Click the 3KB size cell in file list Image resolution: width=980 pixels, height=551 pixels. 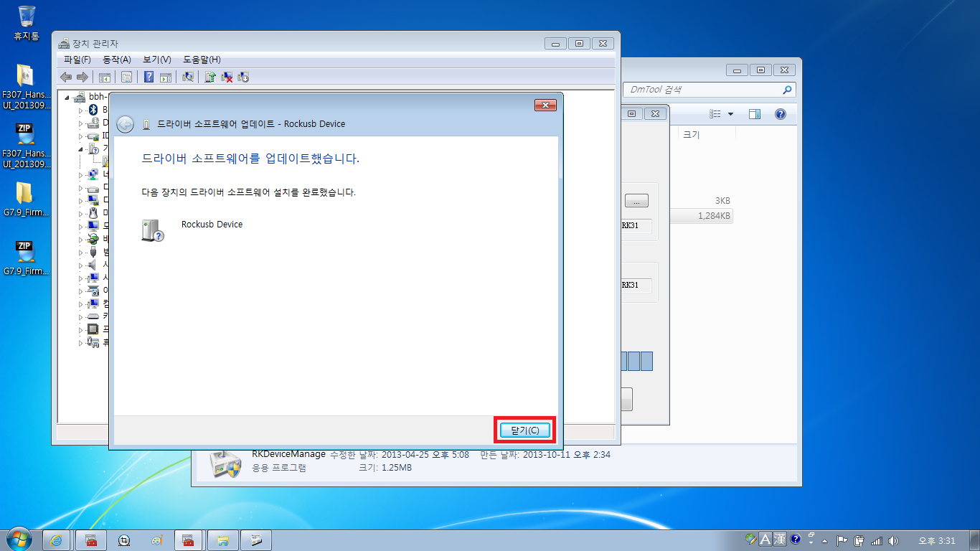722,201
